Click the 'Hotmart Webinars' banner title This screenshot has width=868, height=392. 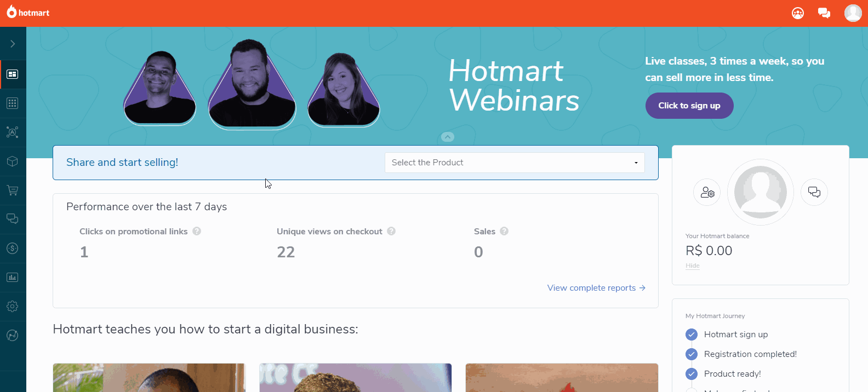click(514, 85)
